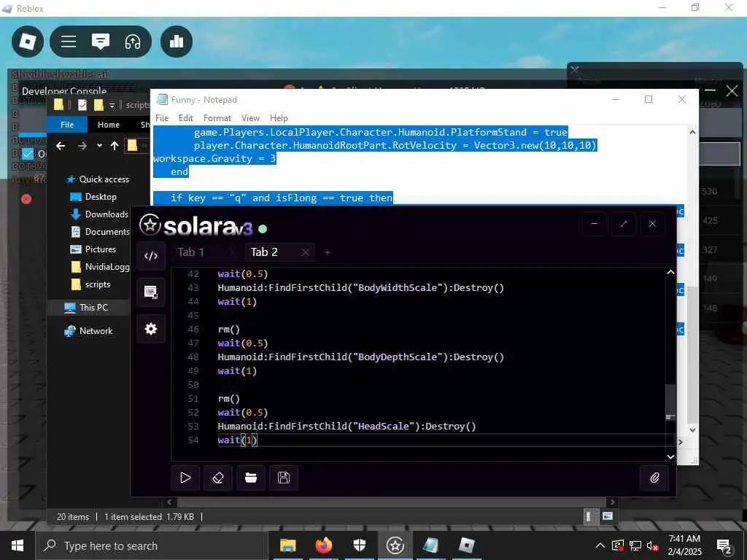Image resolution: width=747 pixels, height=560 pixels.
Task: Go back in File Explorer
Action: 61,146
